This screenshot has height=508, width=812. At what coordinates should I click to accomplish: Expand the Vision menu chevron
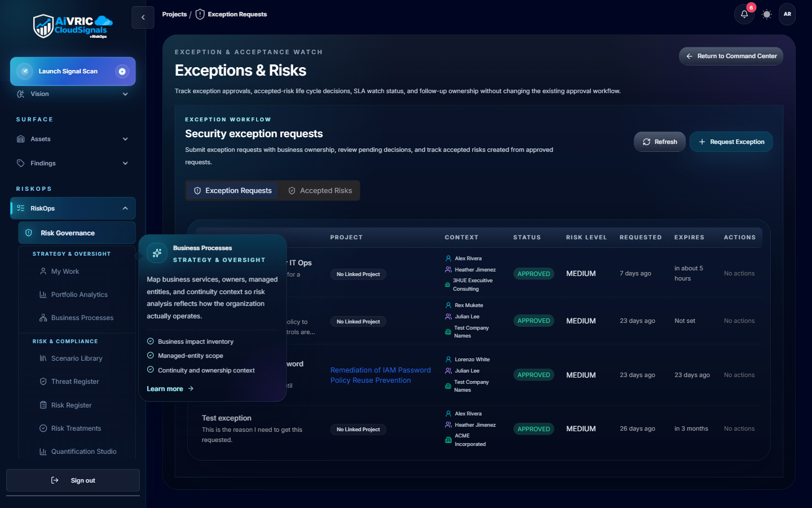point(125,94)
